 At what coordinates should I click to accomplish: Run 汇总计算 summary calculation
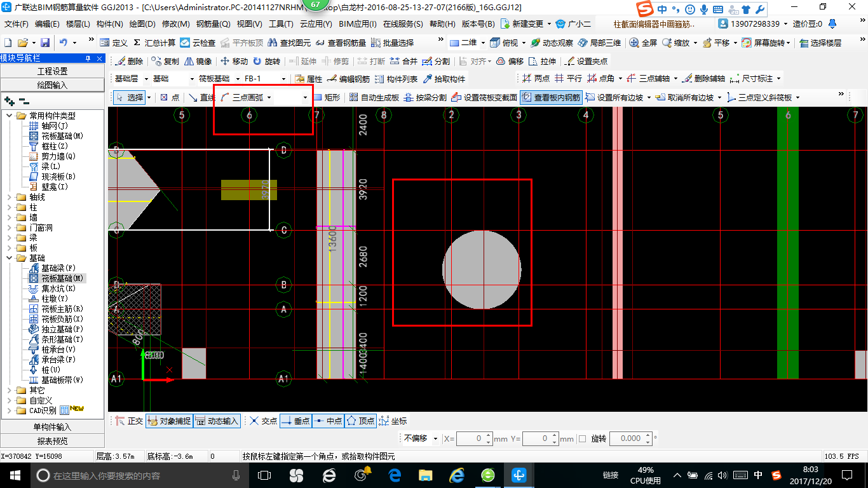coord(154,43)
